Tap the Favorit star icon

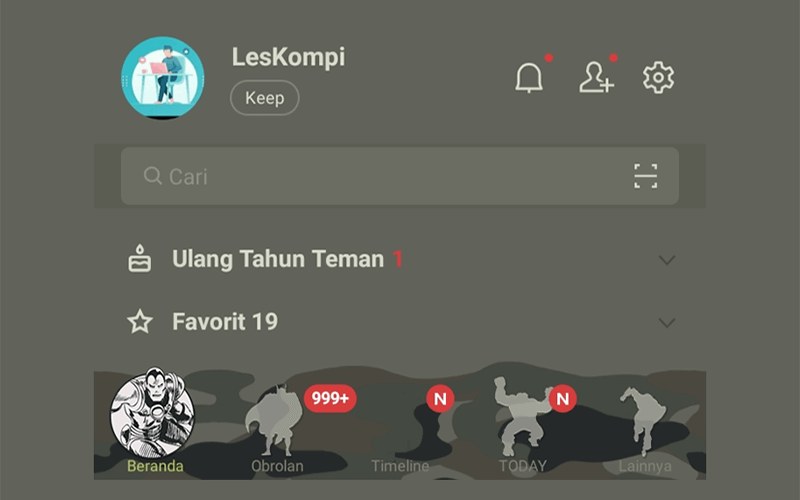(140, 321)
